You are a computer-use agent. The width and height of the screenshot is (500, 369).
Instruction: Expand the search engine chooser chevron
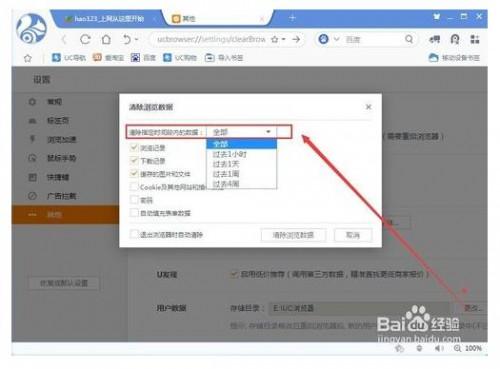(337, 39)
